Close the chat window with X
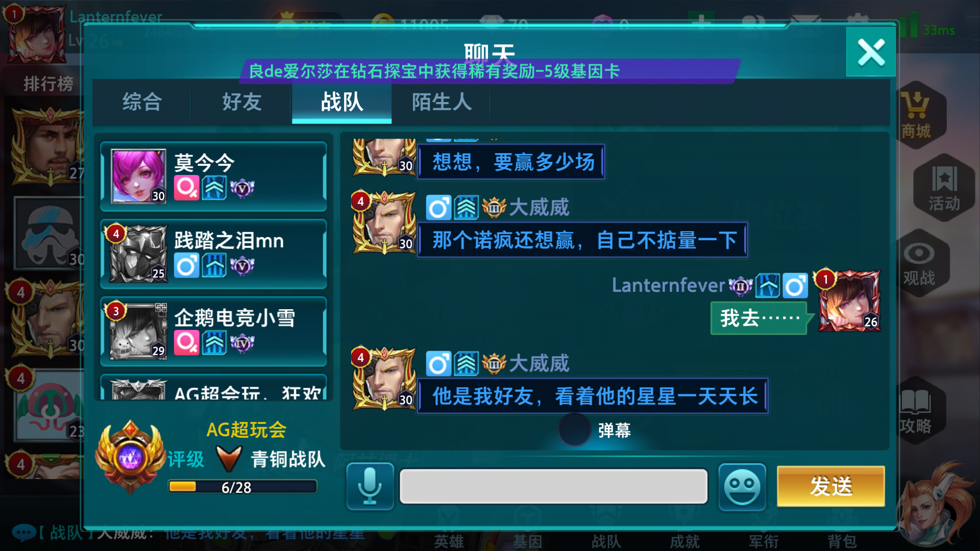The height and width of the screenshot is (551, 980). (871, 52)
